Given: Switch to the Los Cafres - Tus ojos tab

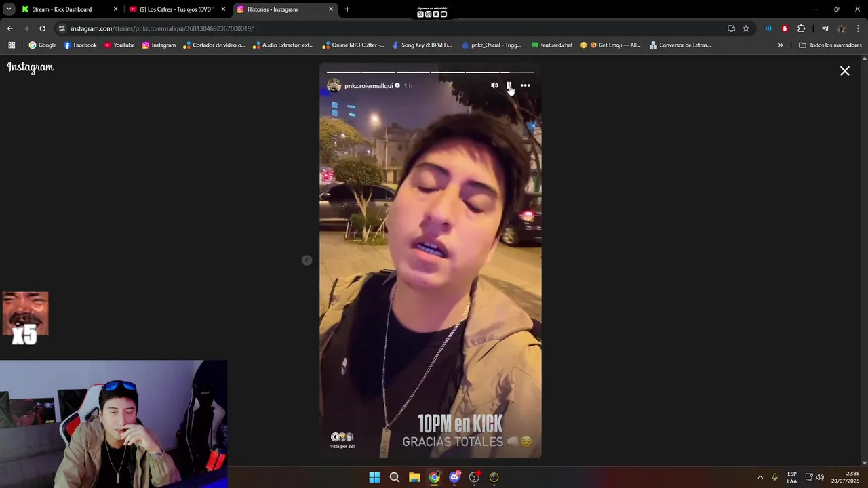Looking at the screenshot, I should (176, 9).
